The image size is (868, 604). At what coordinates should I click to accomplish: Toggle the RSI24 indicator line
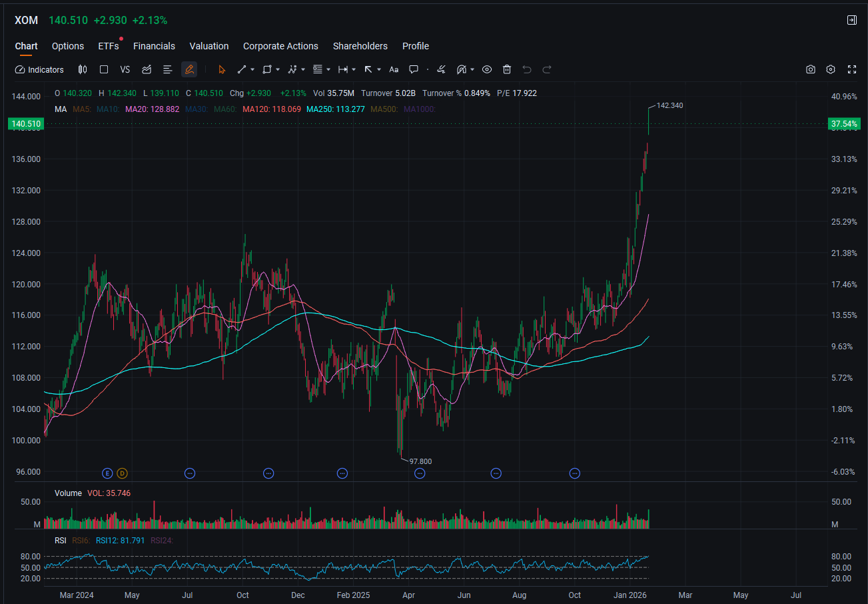pyautogui.click(x=162, y=540)
